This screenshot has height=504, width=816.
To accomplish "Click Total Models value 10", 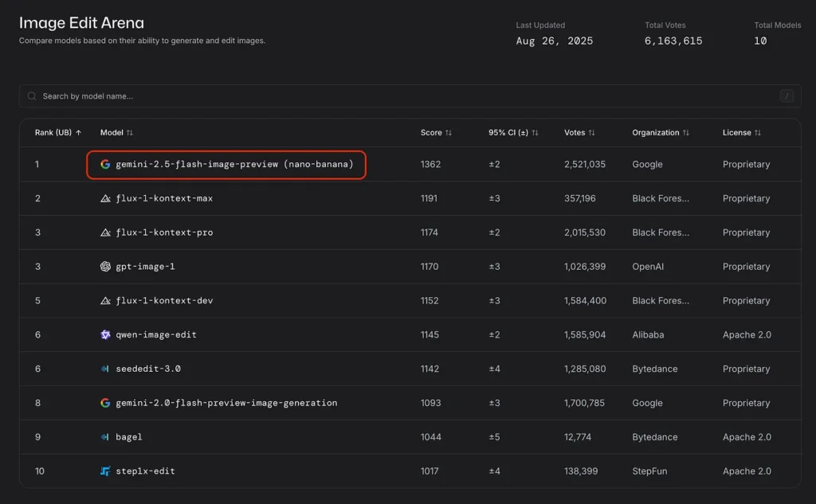I will click(760, 41).
